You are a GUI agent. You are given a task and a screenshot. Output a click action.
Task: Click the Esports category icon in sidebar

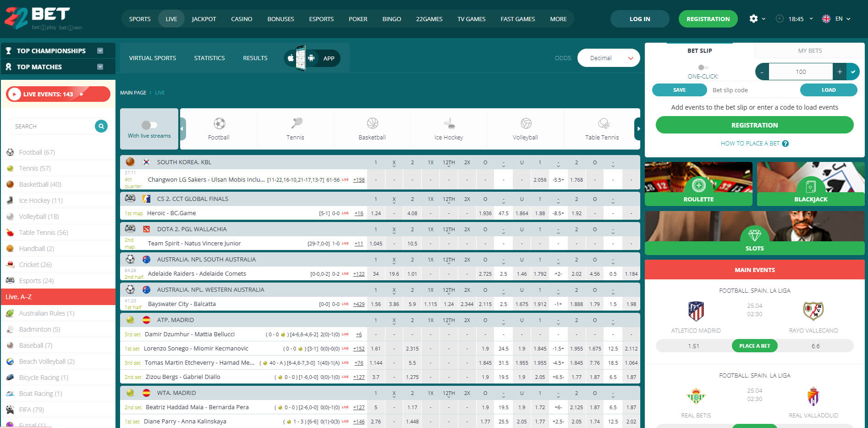point(10,280)
